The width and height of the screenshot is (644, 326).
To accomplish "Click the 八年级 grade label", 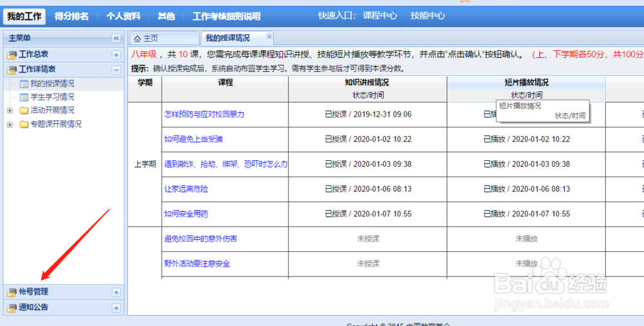I will click(x=144, y=54).
